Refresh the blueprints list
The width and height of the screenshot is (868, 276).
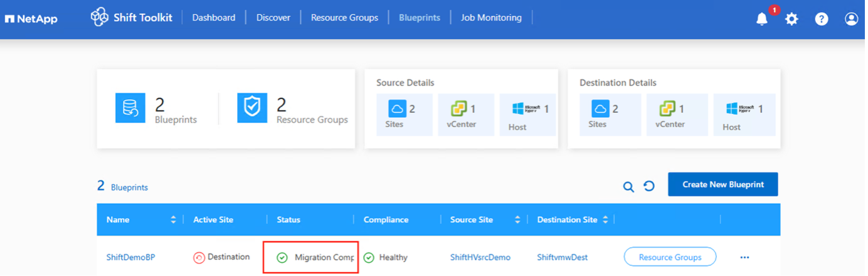[x=649, y=186]
